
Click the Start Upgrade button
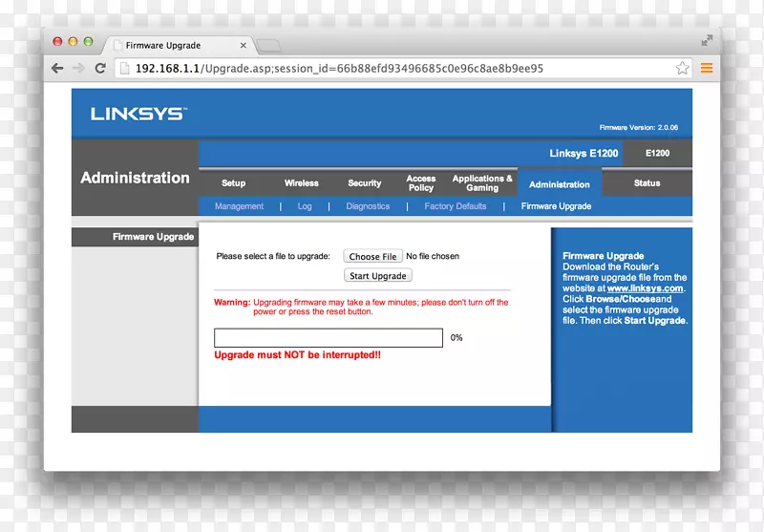(377, 276)
